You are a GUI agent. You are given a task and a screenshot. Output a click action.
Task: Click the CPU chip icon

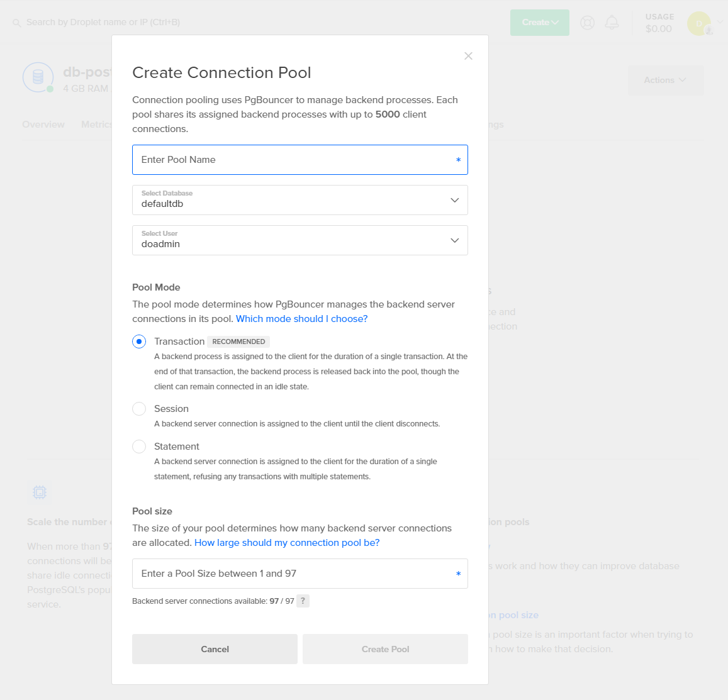coord(40,492)
